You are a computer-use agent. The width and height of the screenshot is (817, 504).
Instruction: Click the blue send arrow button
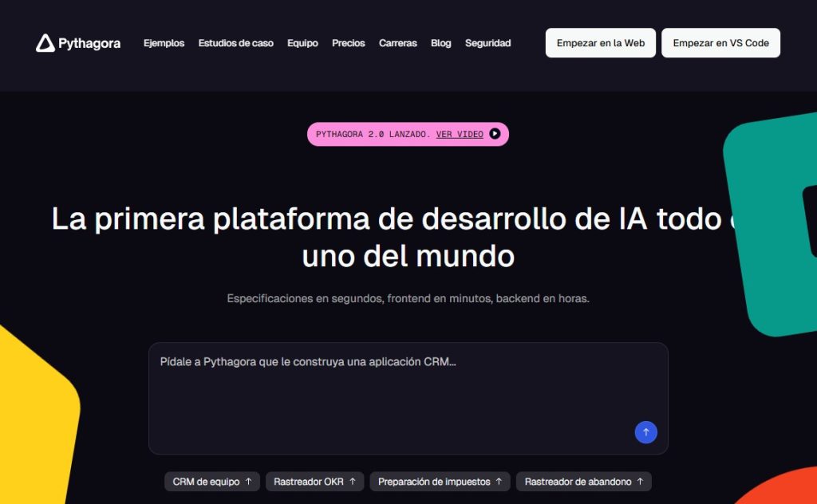tap(645, 431)
